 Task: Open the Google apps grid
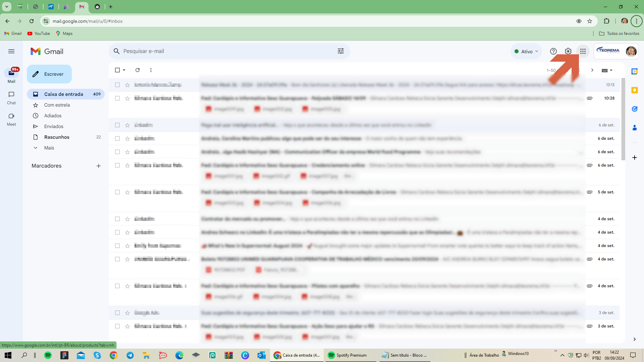583,51
